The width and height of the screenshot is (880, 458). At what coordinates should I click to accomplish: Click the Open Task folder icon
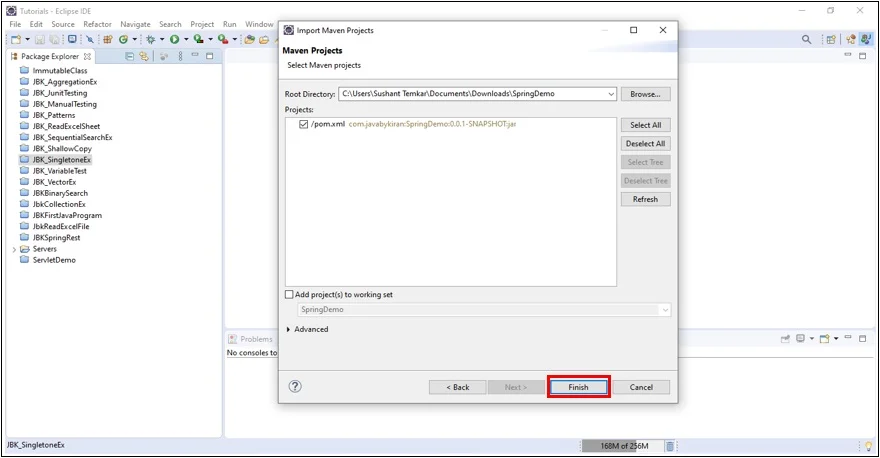[x=264, y=39]
